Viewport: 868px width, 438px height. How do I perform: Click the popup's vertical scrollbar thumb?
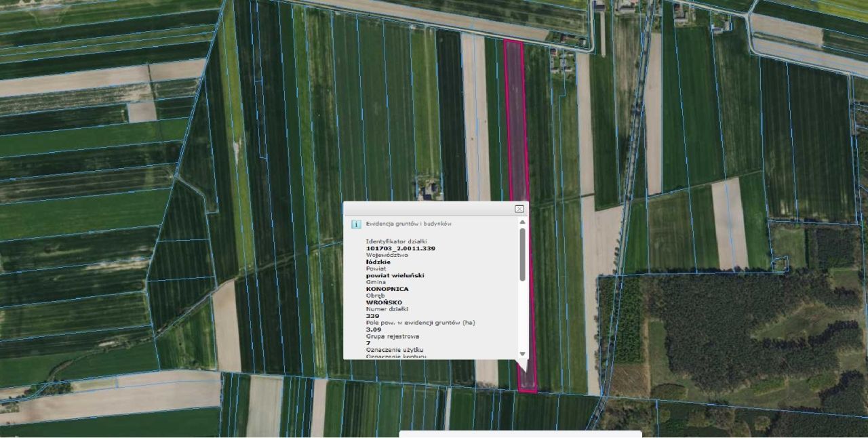[x=522, y=254]
